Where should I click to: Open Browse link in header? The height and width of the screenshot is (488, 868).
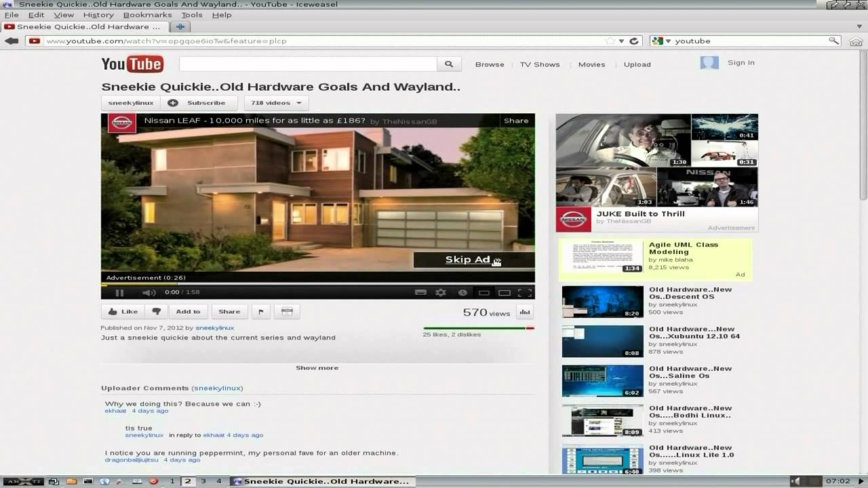490,64
